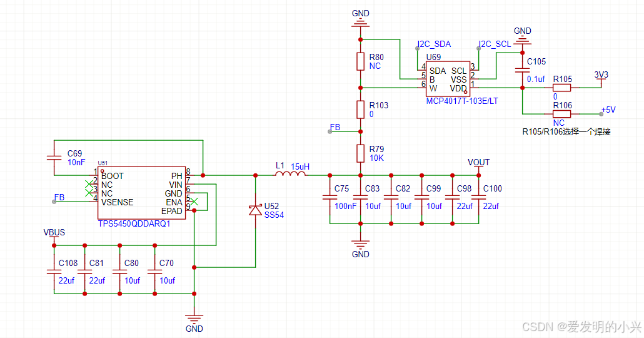Select capacitor C83 symbol
This screenshot has height=338, width=644.
coord(360,197)
